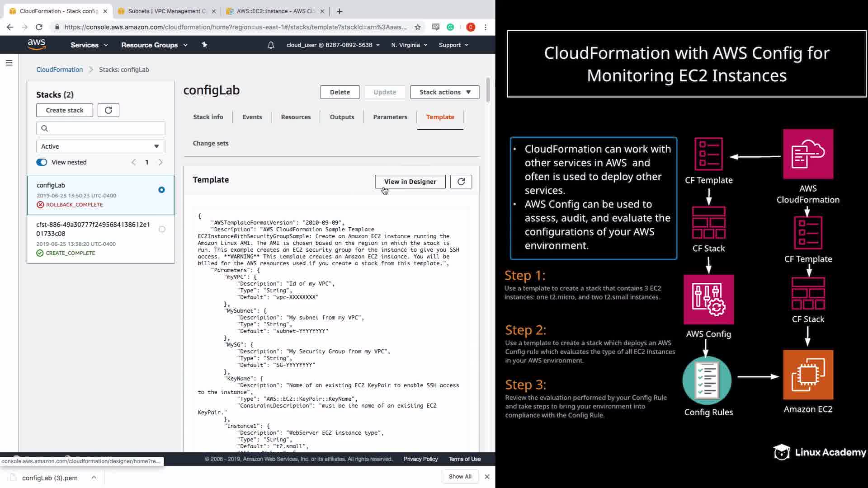Click the notifications bell icon
868x488 pixels.
[x=271, y=45]
